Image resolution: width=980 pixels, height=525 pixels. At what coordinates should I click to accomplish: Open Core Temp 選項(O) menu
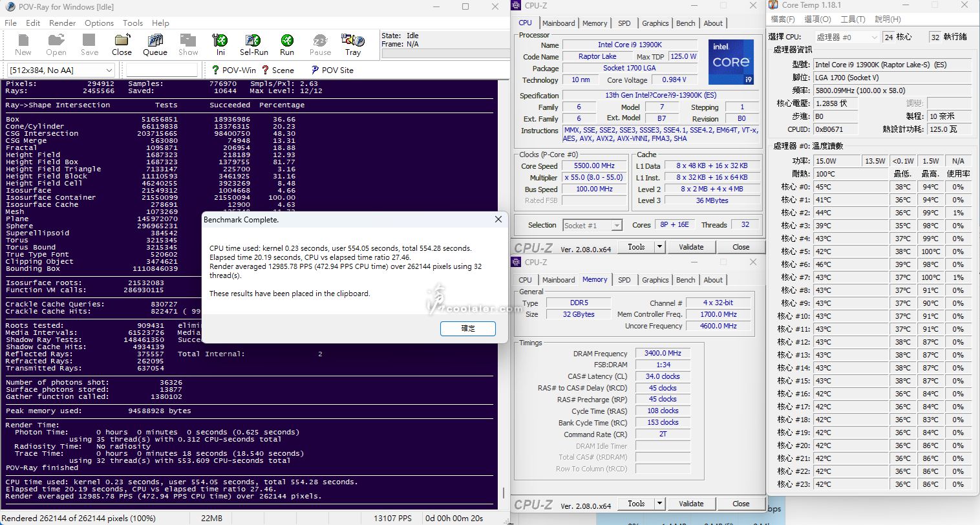click(818, 19)
